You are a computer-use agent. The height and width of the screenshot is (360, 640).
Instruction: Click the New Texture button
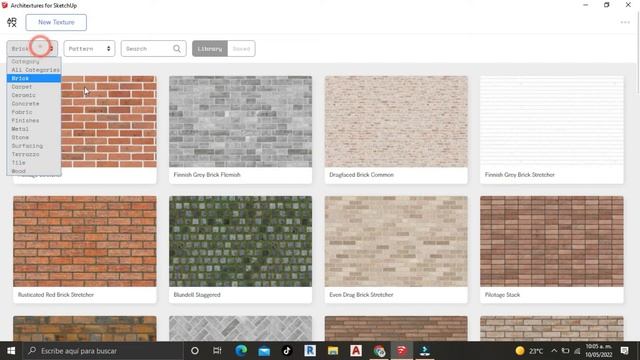point(56,22)
